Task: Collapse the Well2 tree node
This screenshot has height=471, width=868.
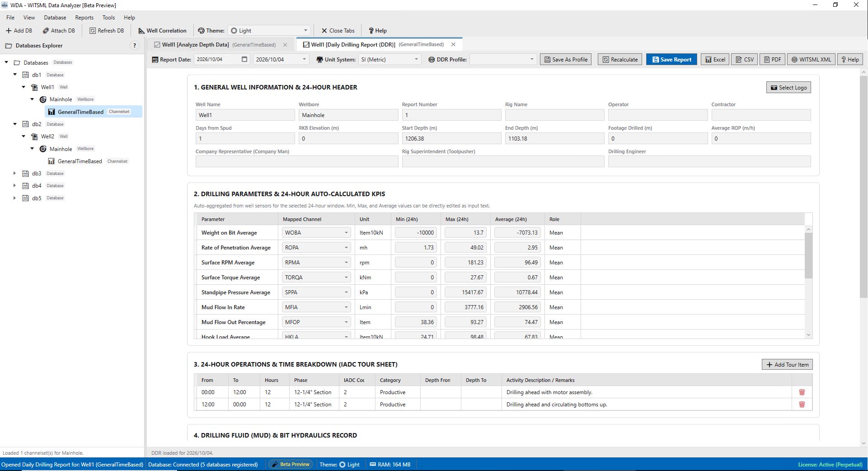Action: [x=23, y=136]
